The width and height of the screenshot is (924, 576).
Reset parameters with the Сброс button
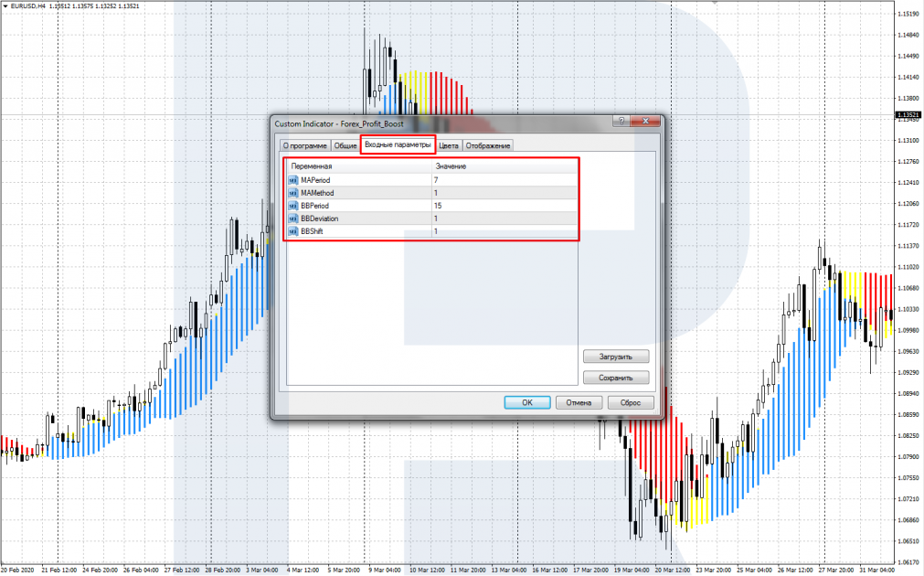tap(630, 402)
